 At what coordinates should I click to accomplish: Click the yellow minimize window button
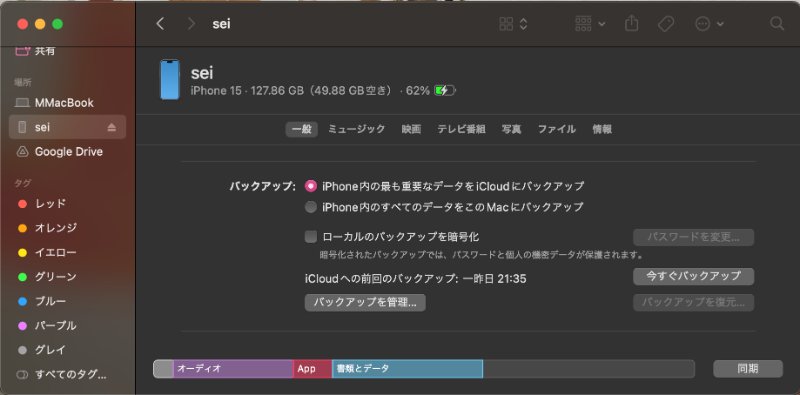[40, 24]
